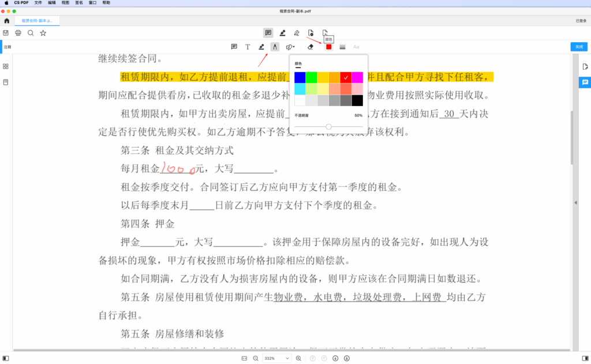Jump to first page arrow
This screenshot has height=364, width=591.
[312, 358]
